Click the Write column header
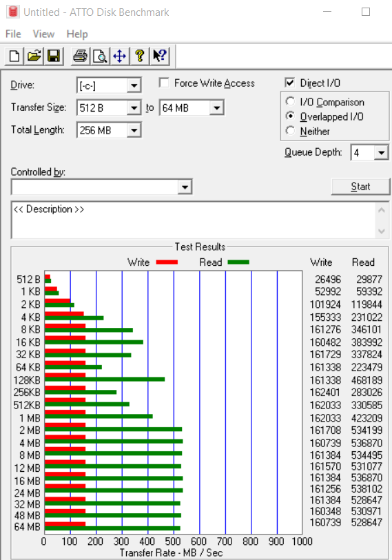This screenshot has height=560, width=392. pyautogui.click(x=321, y=262)
